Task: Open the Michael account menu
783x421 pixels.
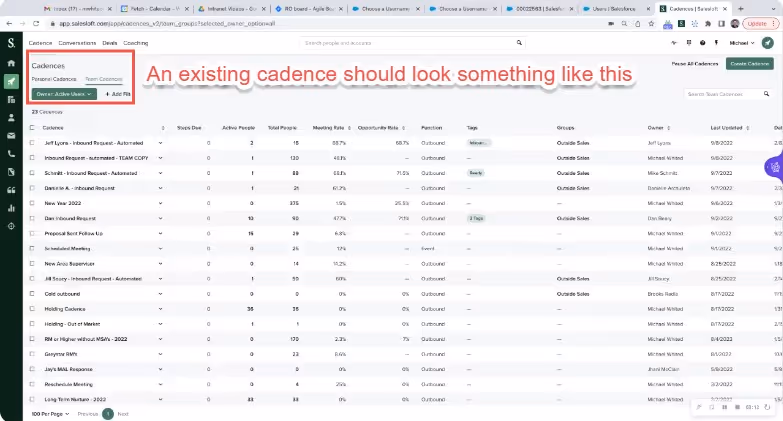Action: tap(742, 43)
